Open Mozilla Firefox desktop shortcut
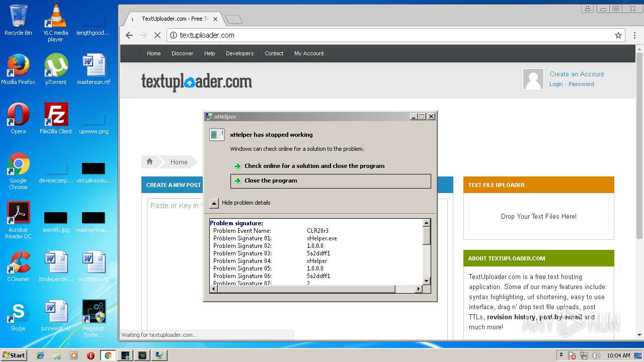Screen dimensions: 644x362 pos(18,69)
